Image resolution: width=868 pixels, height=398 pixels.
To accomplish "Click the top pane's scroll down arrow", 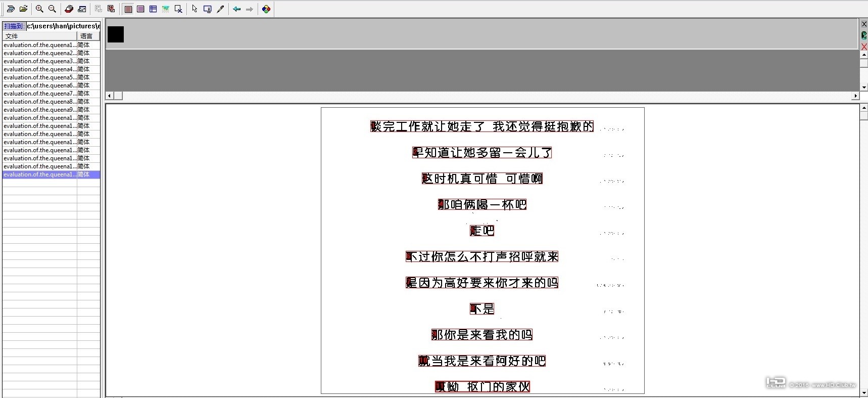I will click(x=864, y=87).
